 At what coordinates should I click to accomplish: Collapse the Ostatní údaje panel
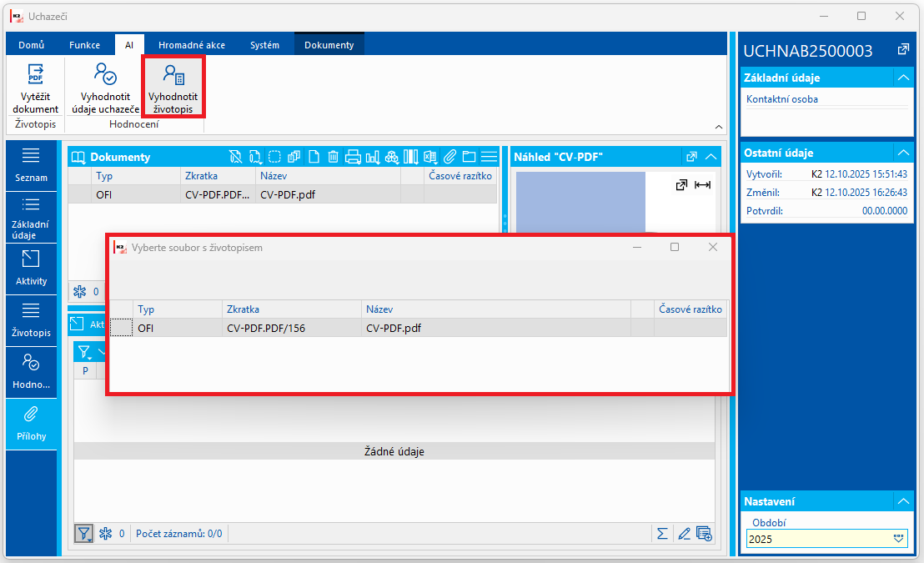coord(903,153)
